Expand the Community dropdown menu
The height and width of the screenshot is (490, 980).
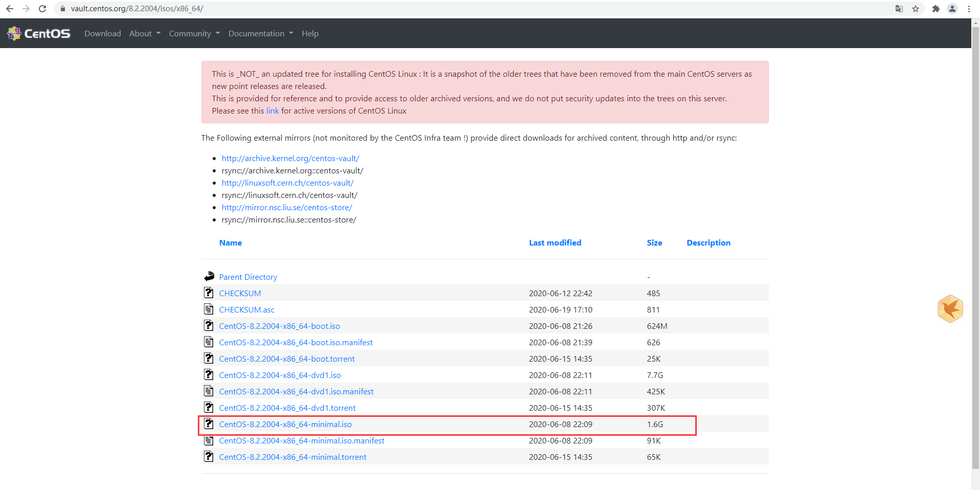[194, 33]
